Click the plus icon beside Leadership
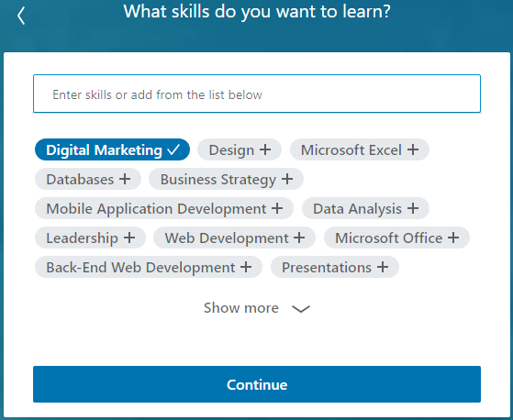The height and width of the screenshot is (420, 513). pos(129,238)
